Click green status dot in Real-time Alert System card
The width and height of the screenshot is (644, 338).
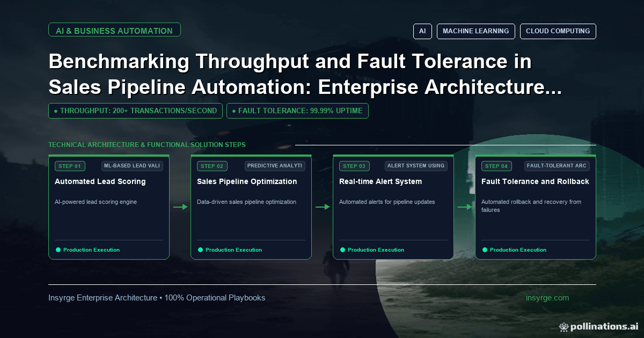(x=342, y=250)
